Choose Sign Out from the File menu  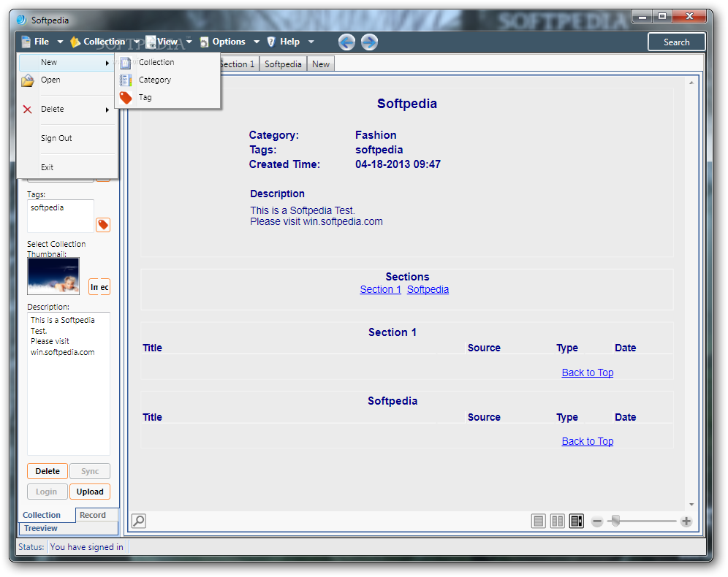coord(56,138)
